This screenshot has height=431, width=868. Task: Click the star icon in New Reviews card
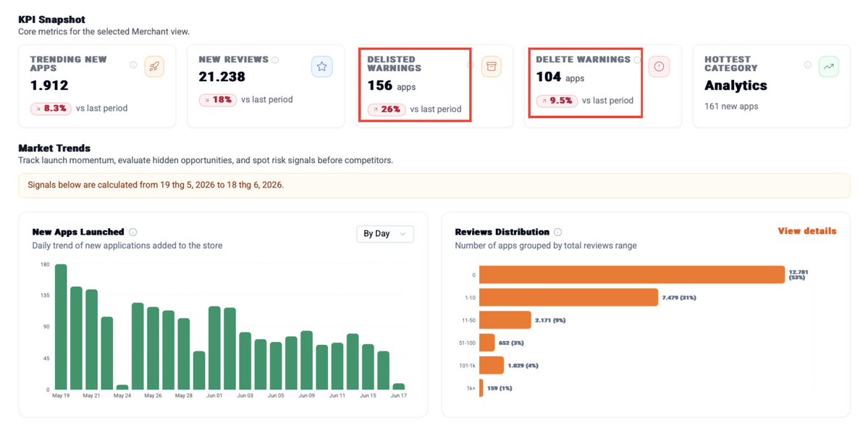click(321, 67)
